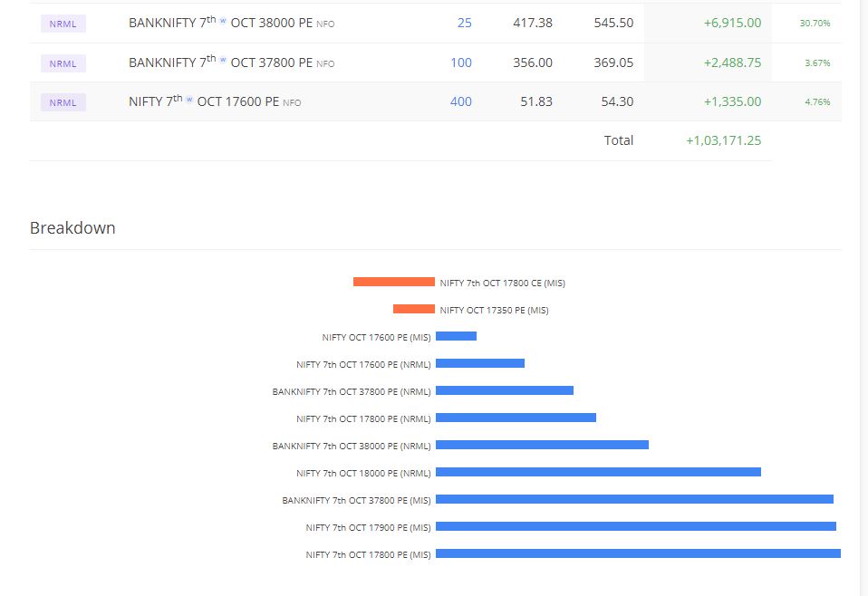Click weekly 'w' icon on BANKNIFTY 37800 PE

pyautogui.click(x=223, y=60)
